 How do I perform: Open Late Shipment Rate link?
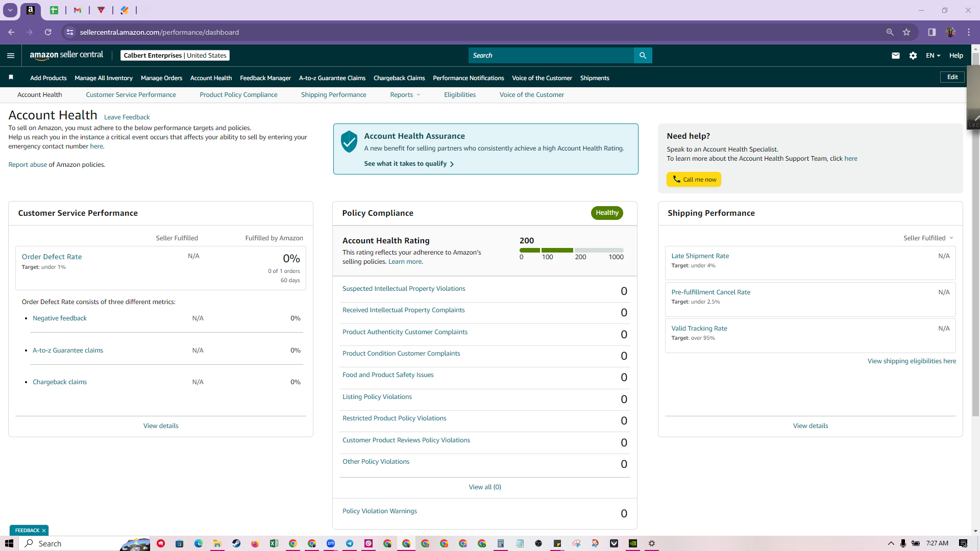pos(700,256)
